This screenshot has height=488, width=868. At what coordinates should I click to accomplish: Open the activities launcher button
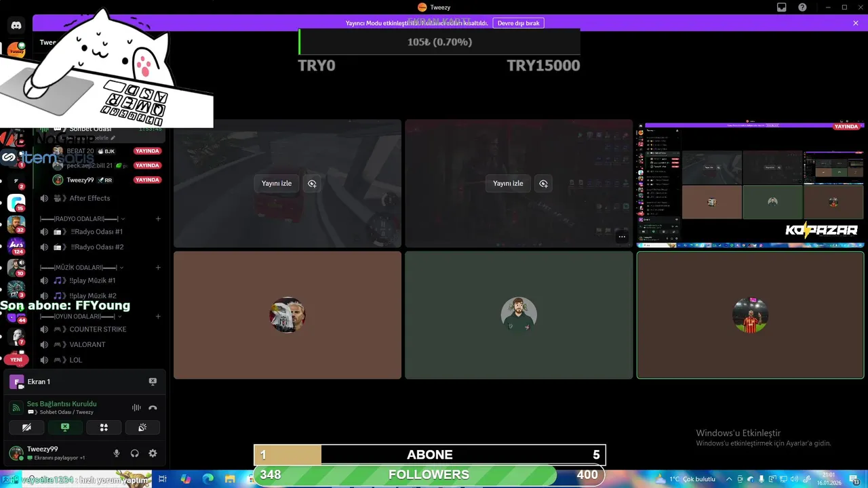click(104, 427)
